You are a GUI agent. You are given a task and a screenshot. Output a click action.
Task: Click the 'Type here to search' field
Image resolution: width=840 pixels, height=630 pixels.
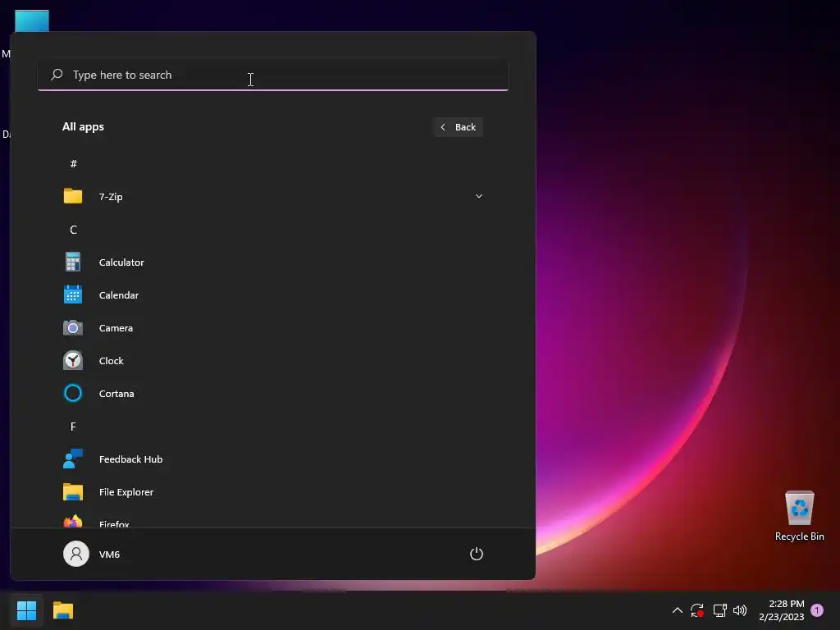273,75
